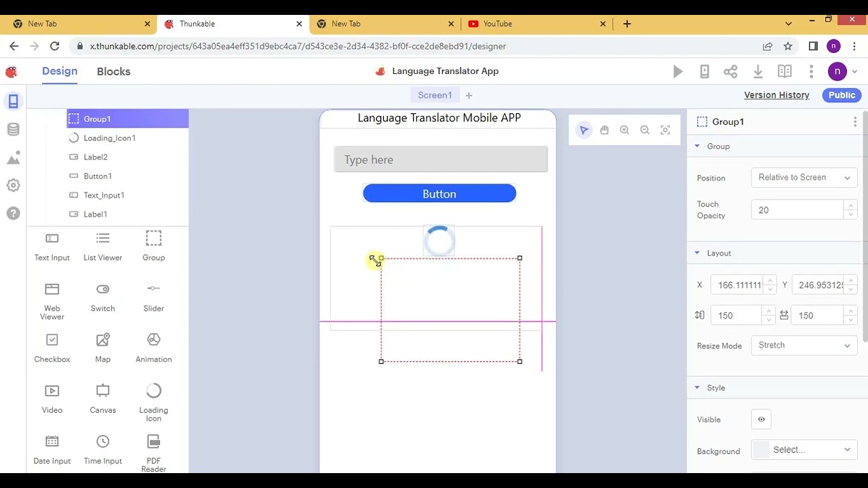
Task: Click the Y position input field
Action: (818, 285)
